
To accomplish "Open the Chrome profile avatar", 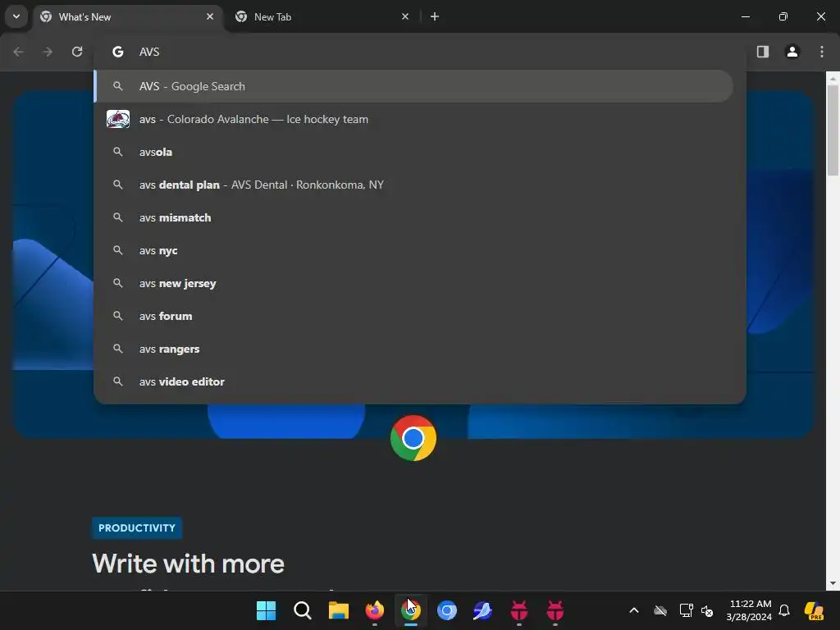I will [x=792, y=52].
